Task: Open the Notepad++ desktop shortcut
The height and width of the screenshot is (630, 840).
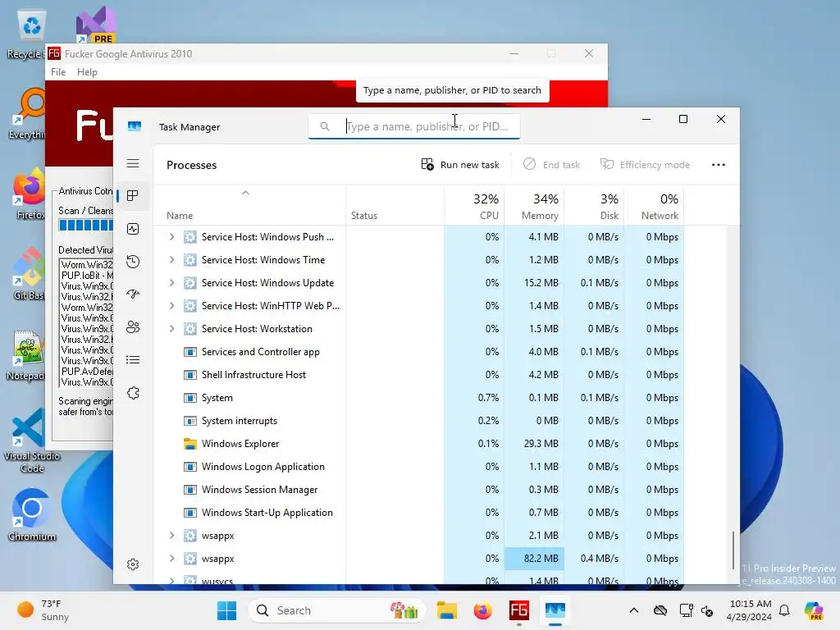Action: click(x=27, y=356)
